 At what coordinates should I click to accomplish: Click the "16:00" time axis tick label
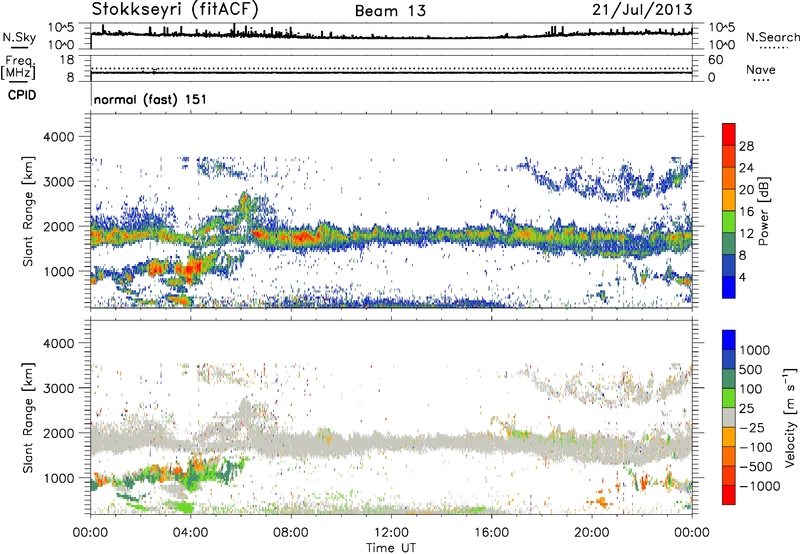(x=491, y=533)
